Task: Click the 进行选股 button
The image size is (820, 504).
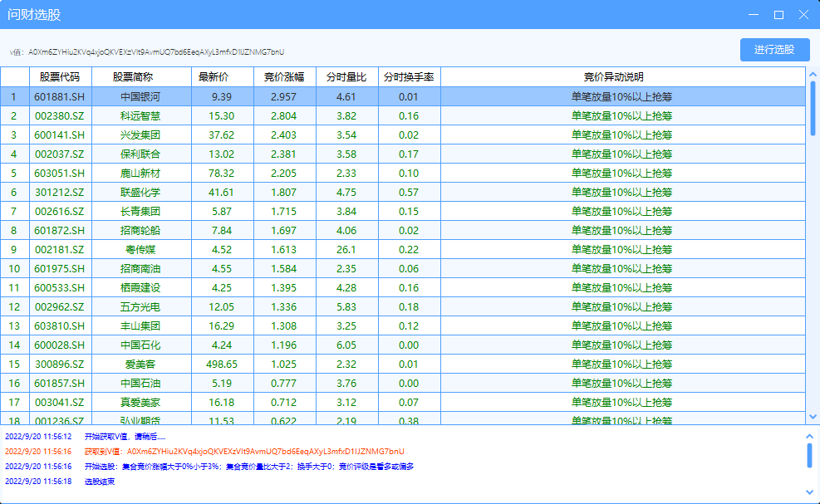Action: pyautogui.click(x=774, y=50)
